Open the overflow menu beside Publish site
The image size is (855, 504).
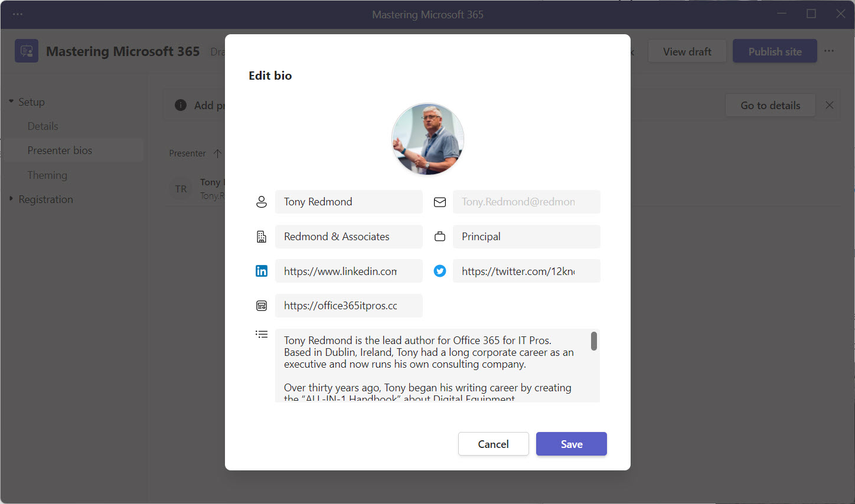829,51
